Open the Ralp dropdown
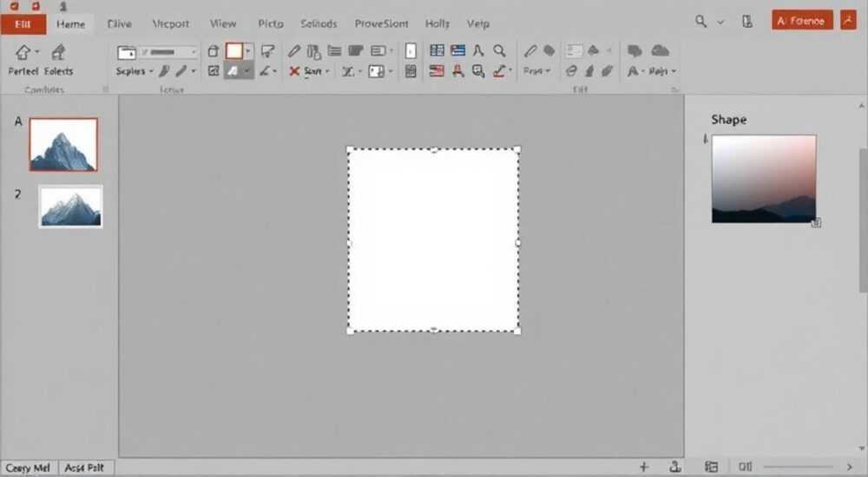This screenshot has width=868, height=477. (x=662, y=71)
